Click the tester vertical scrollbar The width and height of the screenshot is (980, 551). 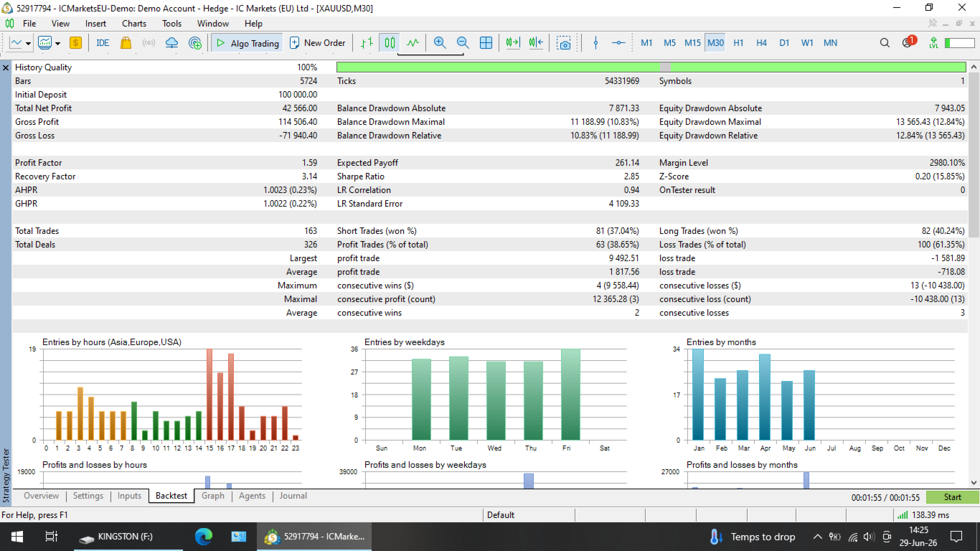pos(974,154)
